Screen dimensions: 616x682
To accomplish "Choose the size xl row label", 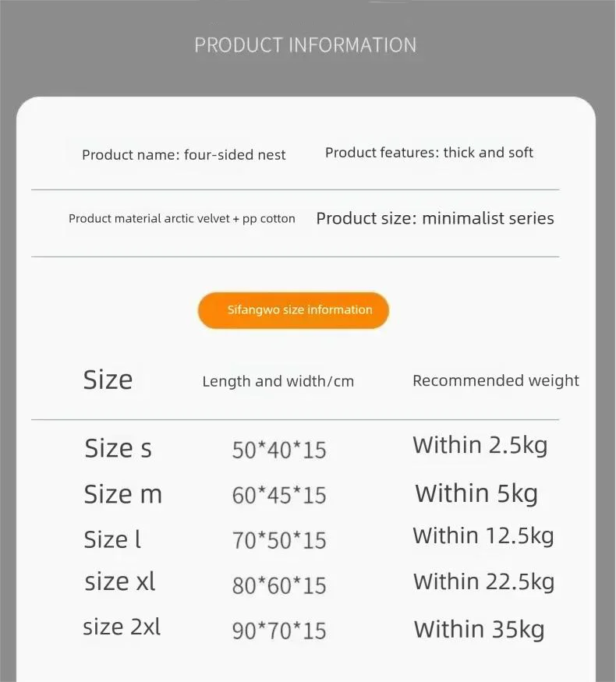I will (x=120, y=581).
